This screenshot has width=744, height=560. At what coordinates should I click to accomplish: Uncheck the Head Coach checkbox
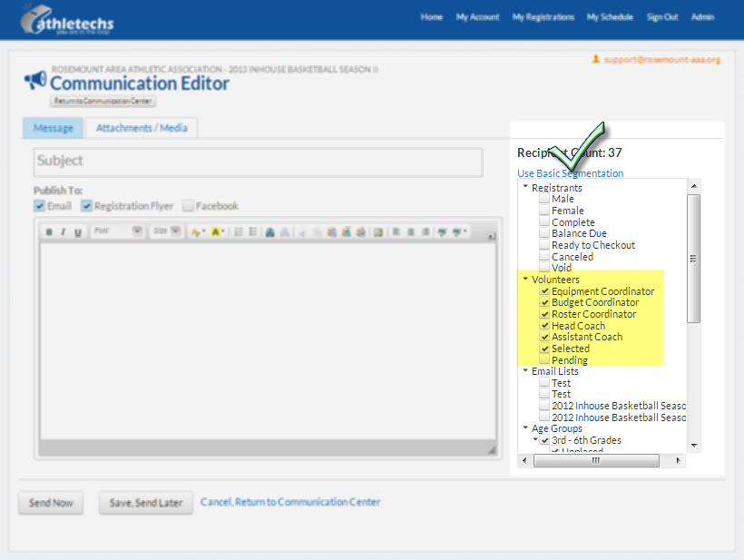(x=544, y=326)
